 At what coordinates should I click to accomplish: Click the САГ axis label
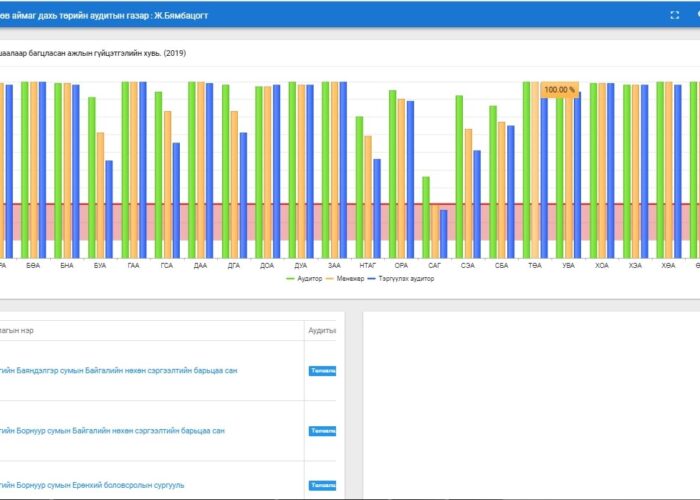click(434, 266)
